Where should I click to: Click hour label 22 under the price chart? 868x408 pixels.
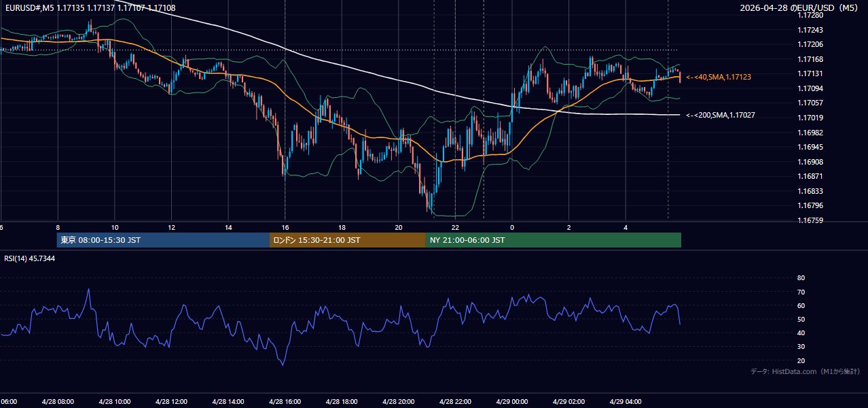pyautogui.click(x=456, y=228)
